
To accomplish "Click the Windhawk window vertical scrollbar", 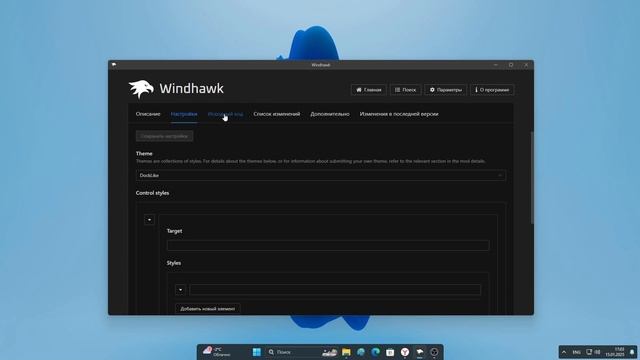I will 532,178.
